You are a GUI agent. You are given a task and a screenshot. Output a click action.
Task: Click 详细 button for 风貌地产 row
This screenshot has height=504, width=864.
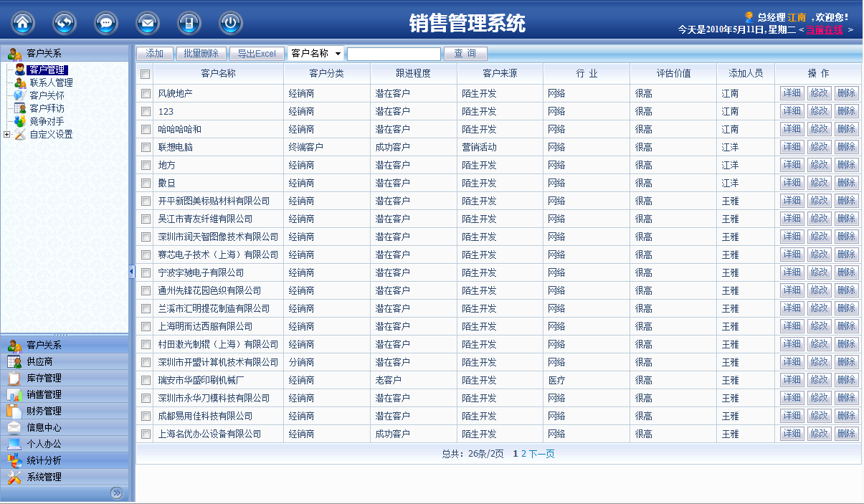click(x=792, y=93)
